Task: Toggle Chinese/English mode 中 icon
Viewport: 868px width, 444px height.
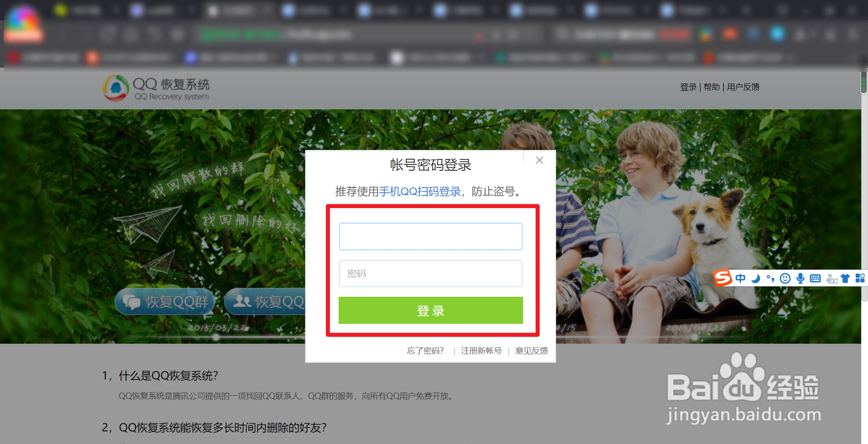Action: point(741,278)
